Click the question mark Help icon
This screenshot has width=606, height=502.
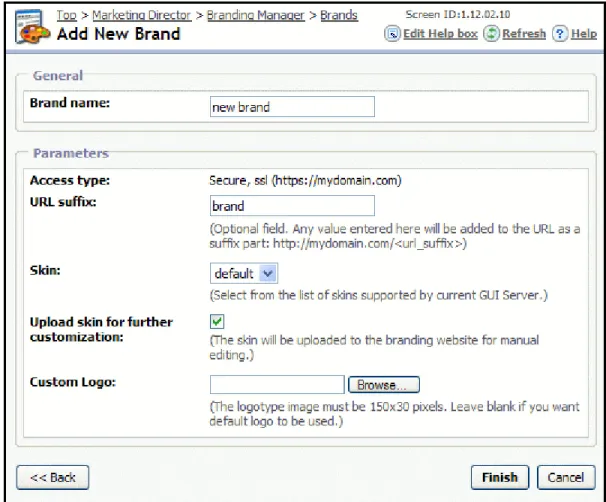pyautogui.click(x=560, y=34)
